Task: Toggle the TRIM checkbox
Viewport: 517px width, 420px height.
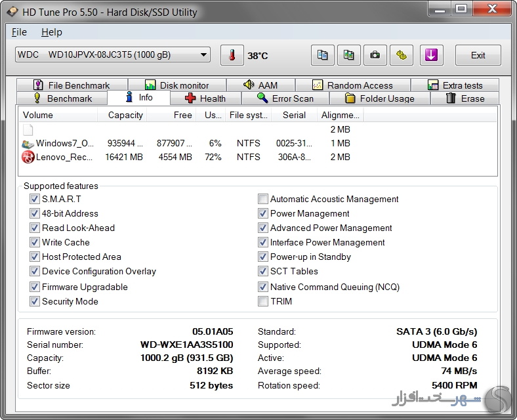Action: click(x=263, y=301)
